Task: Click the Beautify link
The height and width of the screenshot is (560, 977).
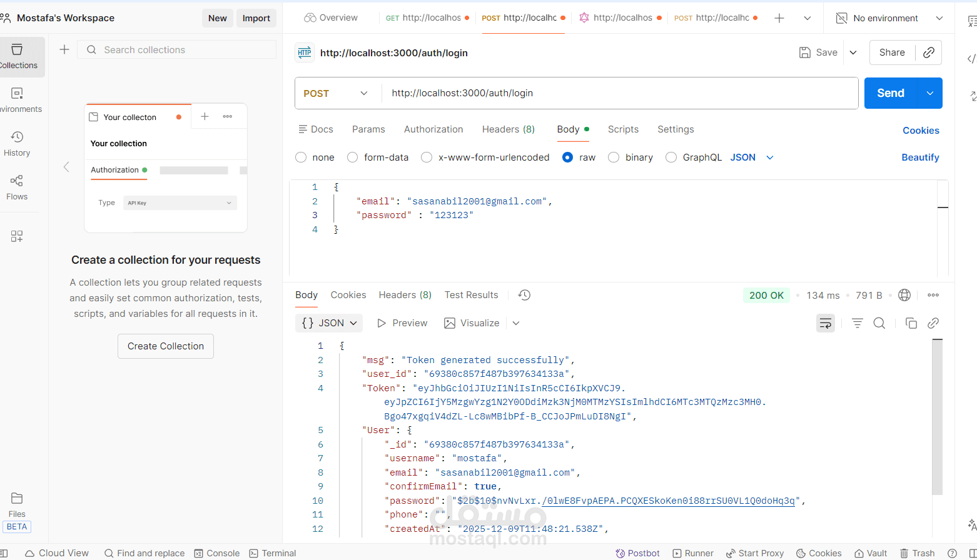Action: (920, 157)
